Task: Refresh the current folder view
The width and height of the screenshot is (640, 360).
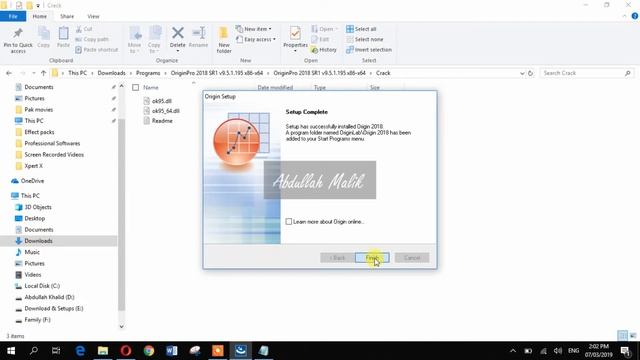Action: coord(530,73)
